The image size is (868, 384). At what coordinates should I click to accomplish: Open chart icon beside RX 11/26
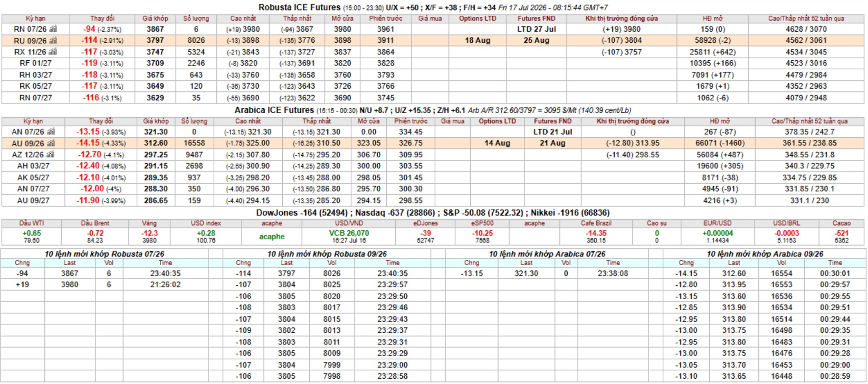[53, 52]
